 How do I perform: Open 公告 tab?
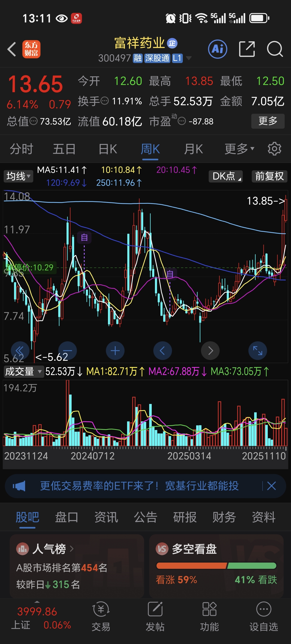[x=145, y=517]
